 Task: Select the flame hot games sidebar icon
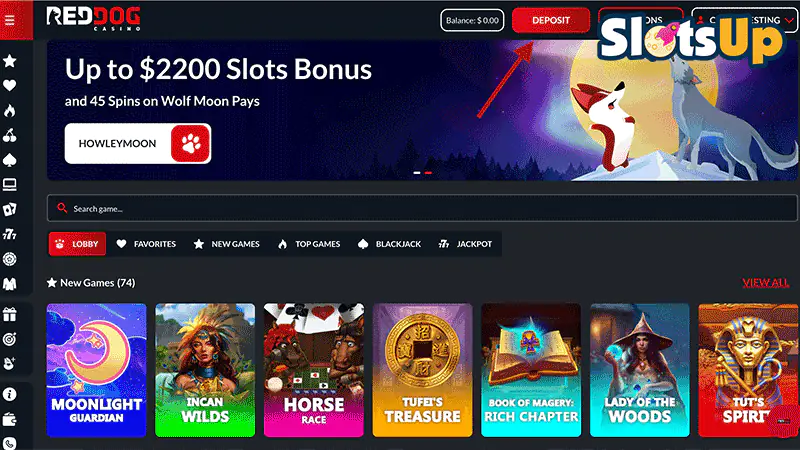[10, 111]
